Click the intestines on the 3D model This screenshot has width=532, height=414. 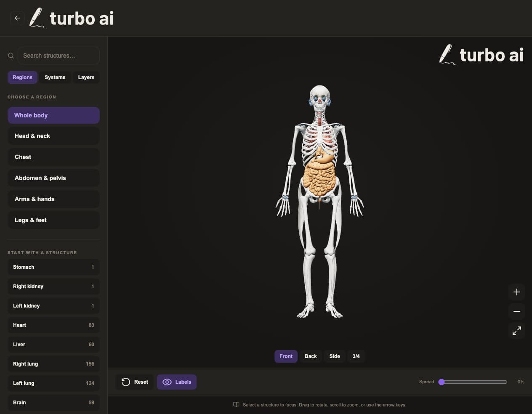point(320,180)
